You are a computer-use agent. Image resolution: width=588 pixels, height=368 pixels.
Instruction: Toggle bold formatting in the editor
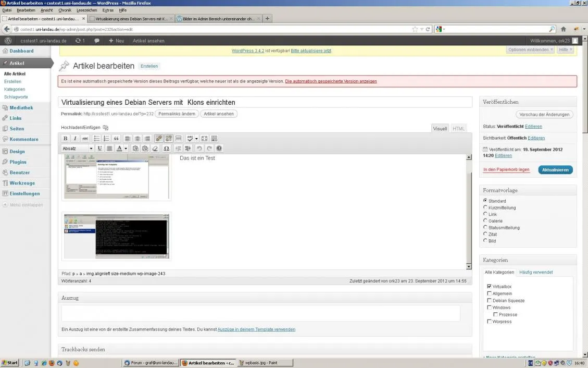click(65, 139)
